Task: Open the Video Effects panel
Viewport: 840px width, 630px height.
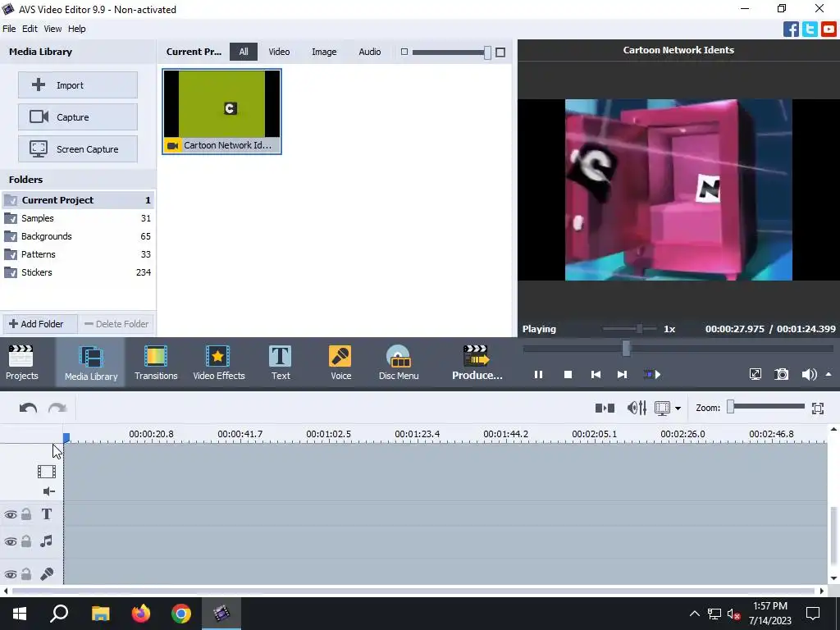Action: coord(218,363)
